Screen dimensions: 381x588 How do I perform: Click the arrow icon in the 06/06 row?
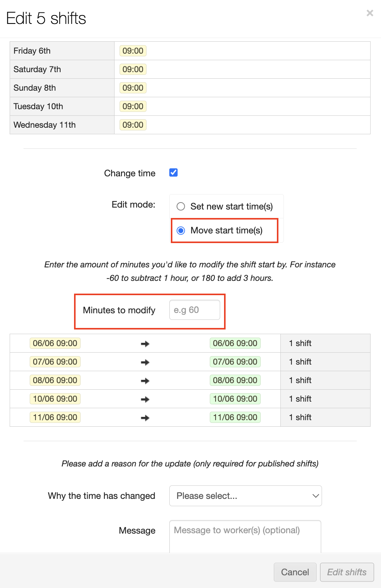(145, 344)
